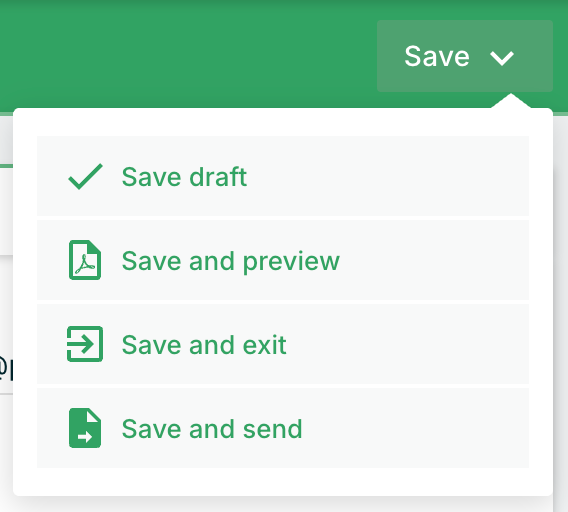Click the file send arrow icon
This screenshot has height=512, width=568.
tap(85, 428)
